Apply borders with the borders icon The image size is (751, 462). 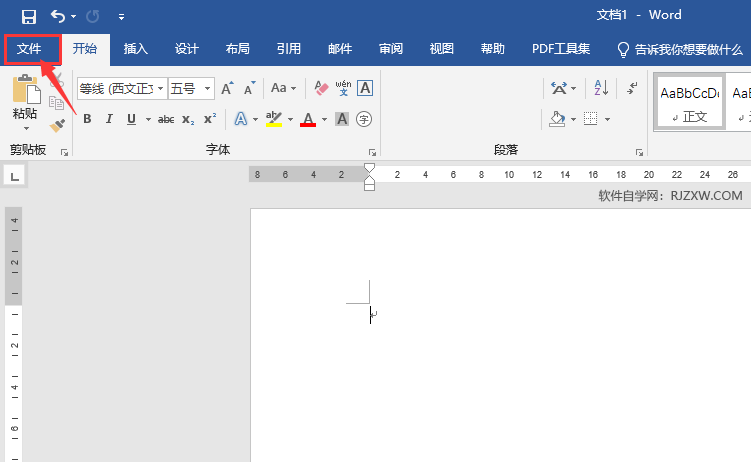591,119
